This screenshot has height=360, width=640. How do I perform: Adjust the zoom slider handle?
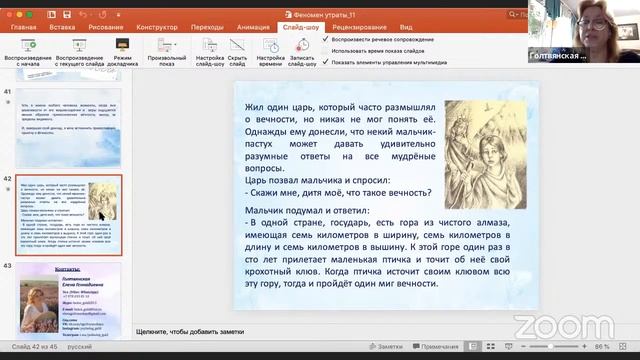click(550, 347)
